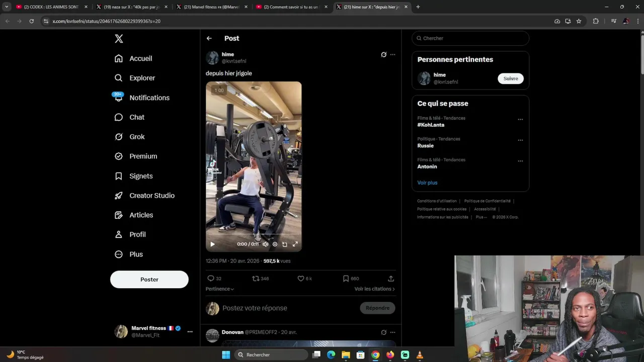Open Articles in the sidebar
This screenshot has height=362, width=644.
[134, 215]
